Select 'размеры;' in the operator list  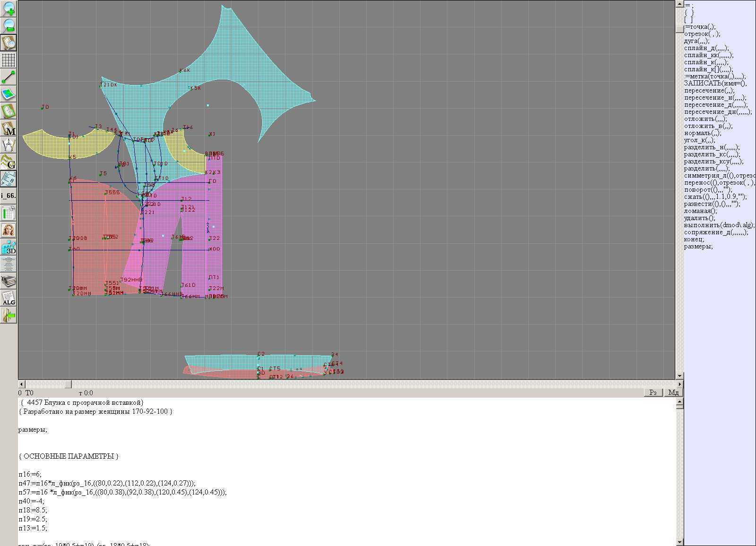[698, 247]
